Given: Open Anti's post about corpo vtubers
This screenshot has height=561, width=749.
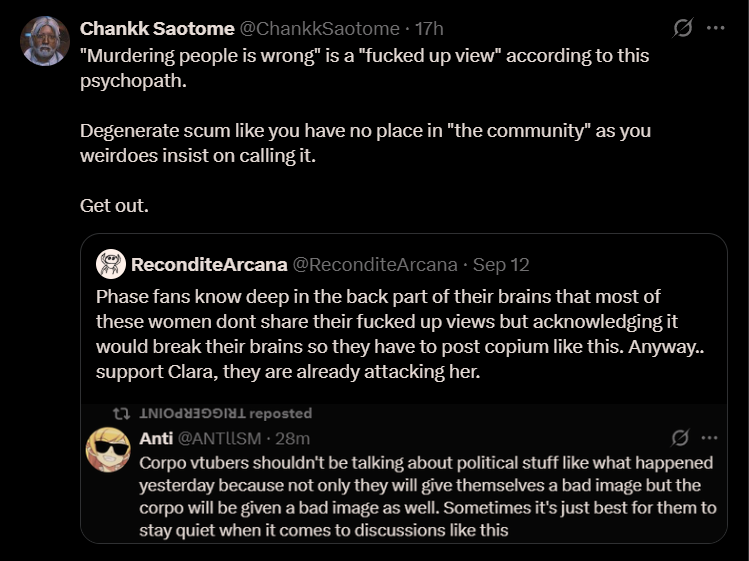Looking at the screenshot, I should pos(428,496).
